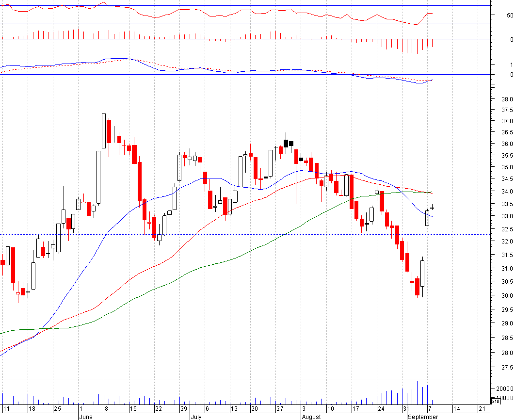Screen dimensions: 515x420
Task: Click the 6 date label on time axis
Action: pyautogui.click(x=207, y=409)
